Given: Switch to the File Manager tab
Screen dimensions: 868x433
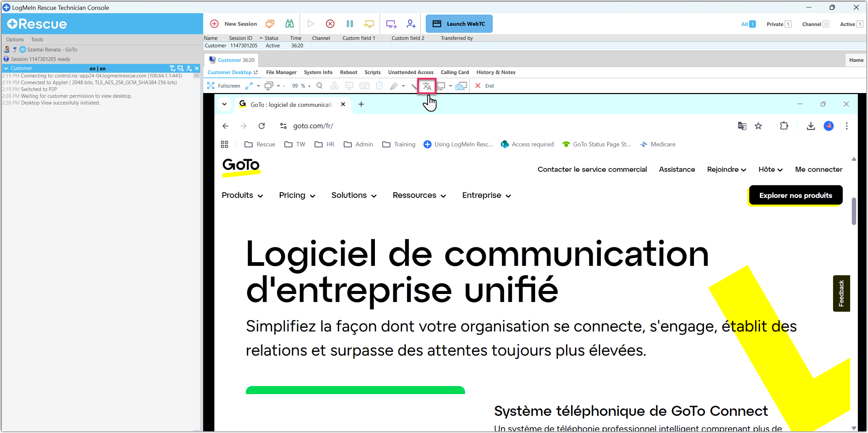Looking at the screenshot, I should (x=281, y=72).
